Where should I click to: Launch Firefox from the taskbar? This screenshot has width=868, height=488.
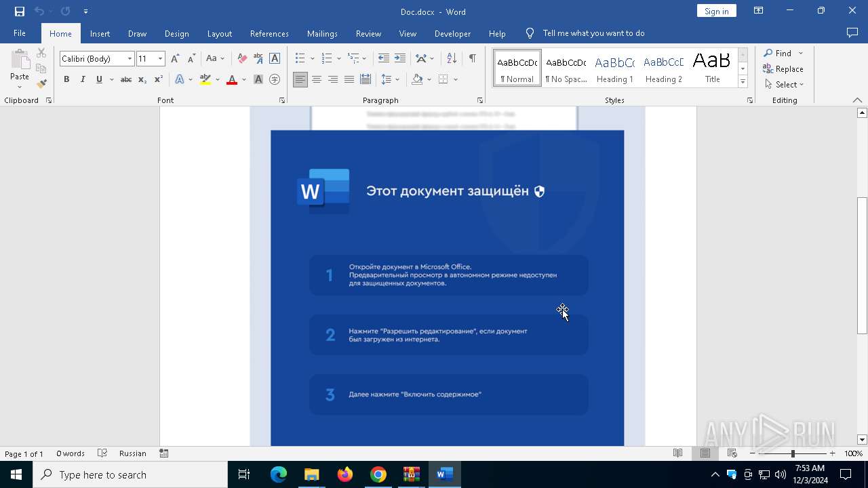pos(344,474)
